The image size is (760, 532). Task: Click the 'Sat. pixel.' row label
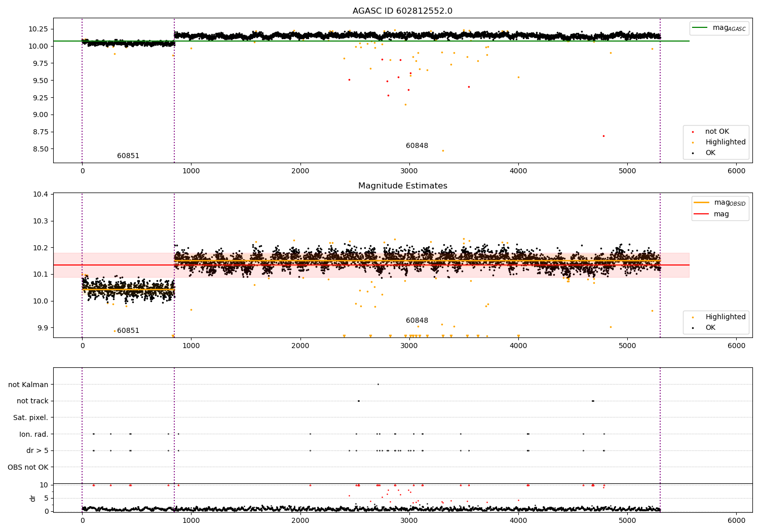tap(31, 417)
